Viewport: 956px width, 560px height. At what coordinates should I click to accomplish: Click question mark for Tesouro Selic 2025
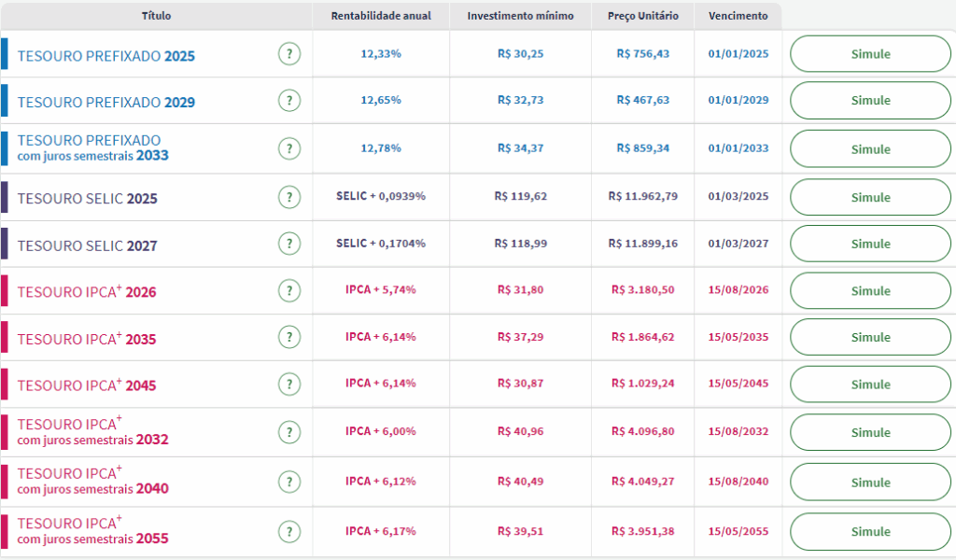289,197
